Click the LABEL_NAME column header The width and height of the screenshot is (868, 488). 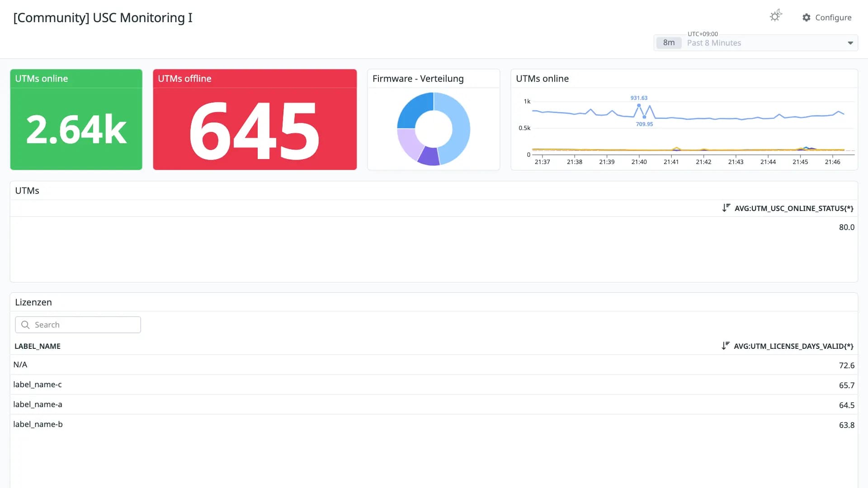pyautogui.click(x=38, y=346)
